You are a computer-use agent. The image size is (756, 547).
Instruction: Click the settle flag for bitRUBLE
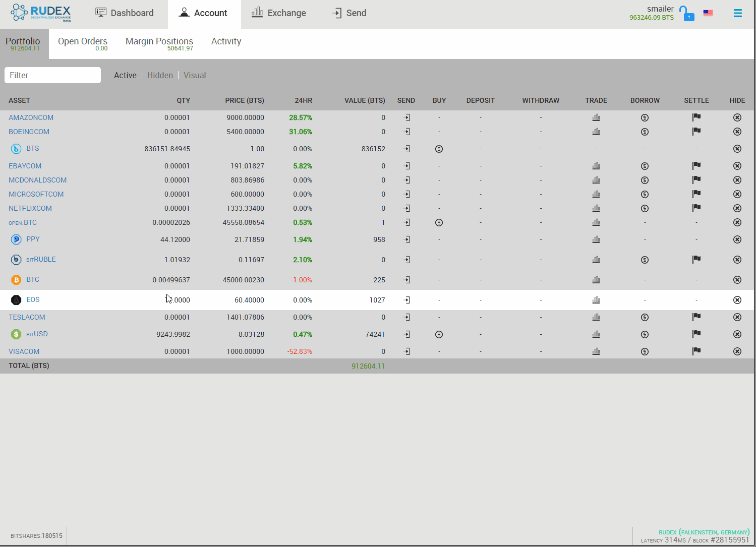tap(696, 259)
